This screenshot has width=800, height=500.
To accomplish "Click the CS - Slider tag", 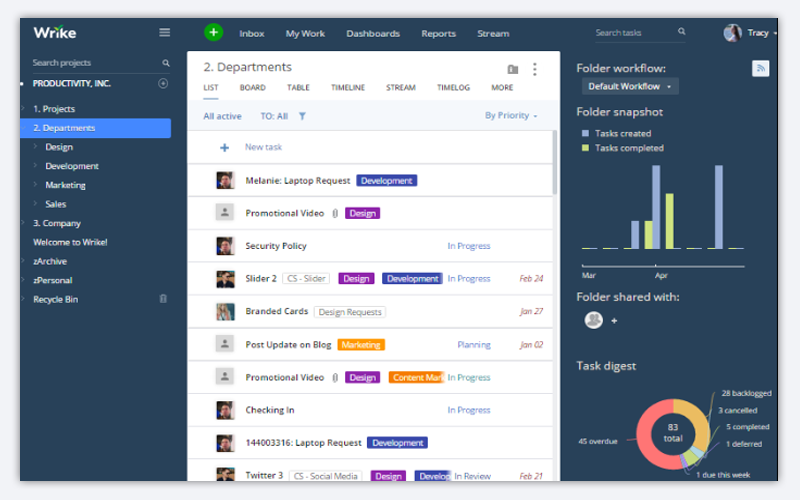I will point(306,279).
